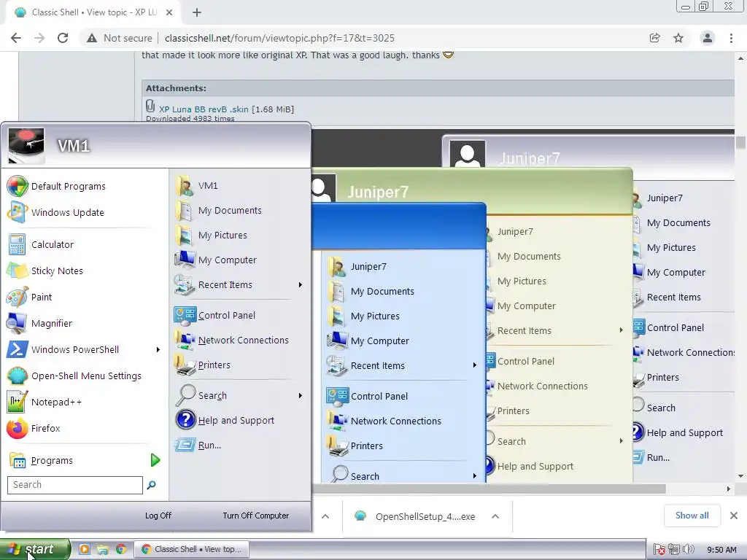Open My Pictures folder icon in start menu

pos(184,236)
